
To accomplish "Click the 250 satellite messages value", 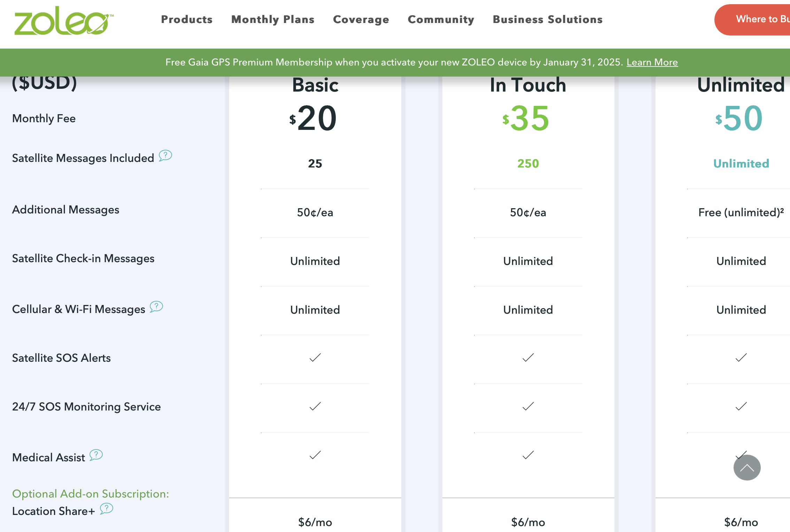I will [528, 164].
